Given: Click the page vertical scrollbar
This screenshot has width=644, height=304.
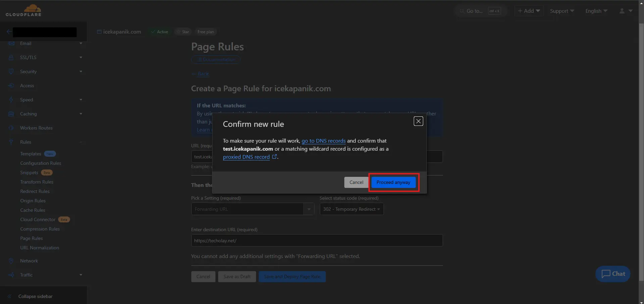Looking at the screenshot, I should pyautogui.click(x=641, y=152).
